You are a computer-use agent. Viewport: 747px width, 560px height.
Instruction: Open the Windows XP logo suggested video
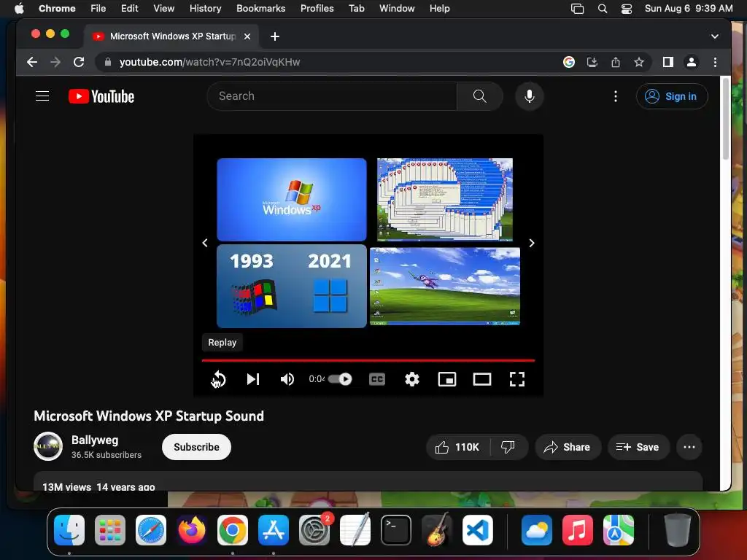pyautogui.click(x=292, y=200)
